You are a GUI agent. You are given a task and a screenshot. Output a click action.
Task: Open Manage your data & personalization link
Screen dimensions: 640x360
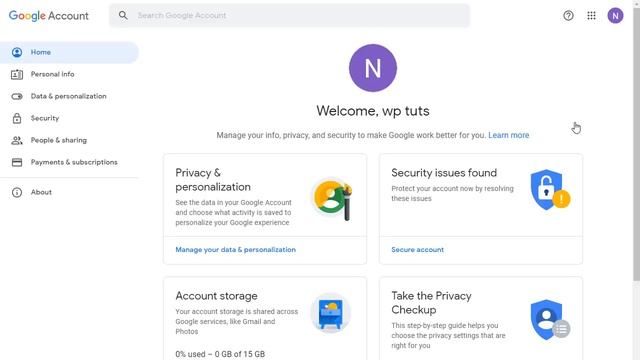click(x=236, y=249)
